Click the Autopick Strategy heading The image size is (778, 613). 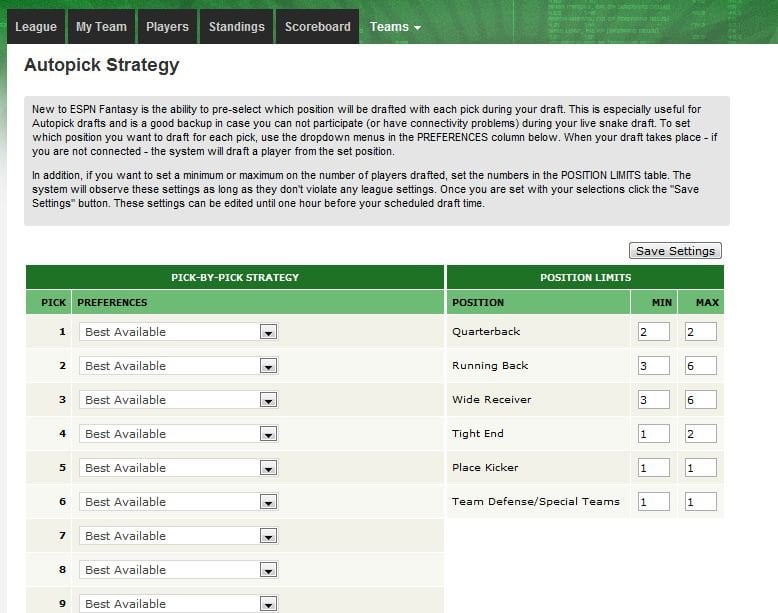click(102, 65)
